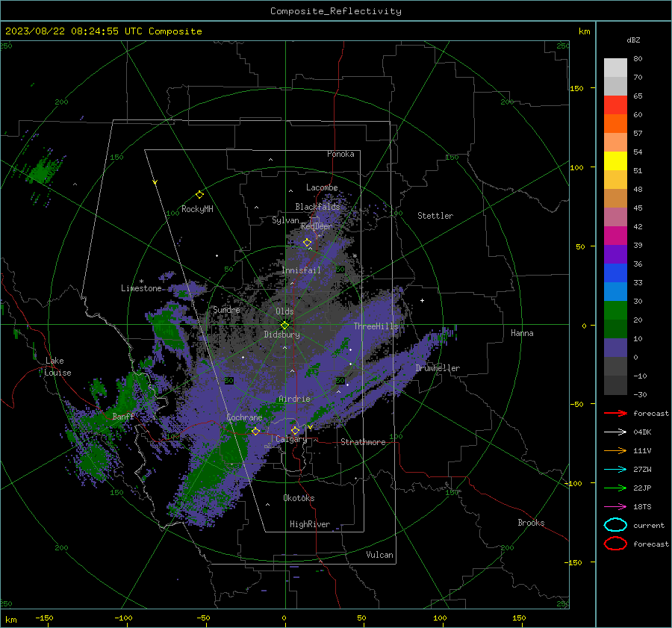This screenshot has width=672, height=628.
Task: Click the Blackfalds label
Action: (317, 207)
